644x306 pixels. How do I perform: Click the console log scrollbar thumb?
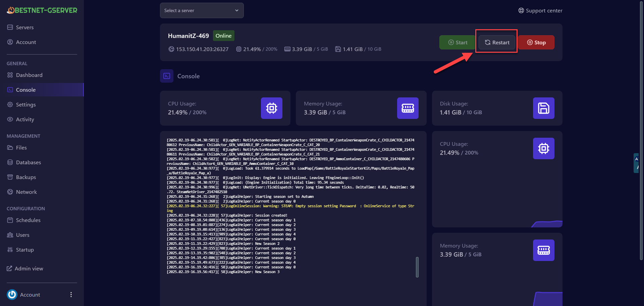pos(417,267)
